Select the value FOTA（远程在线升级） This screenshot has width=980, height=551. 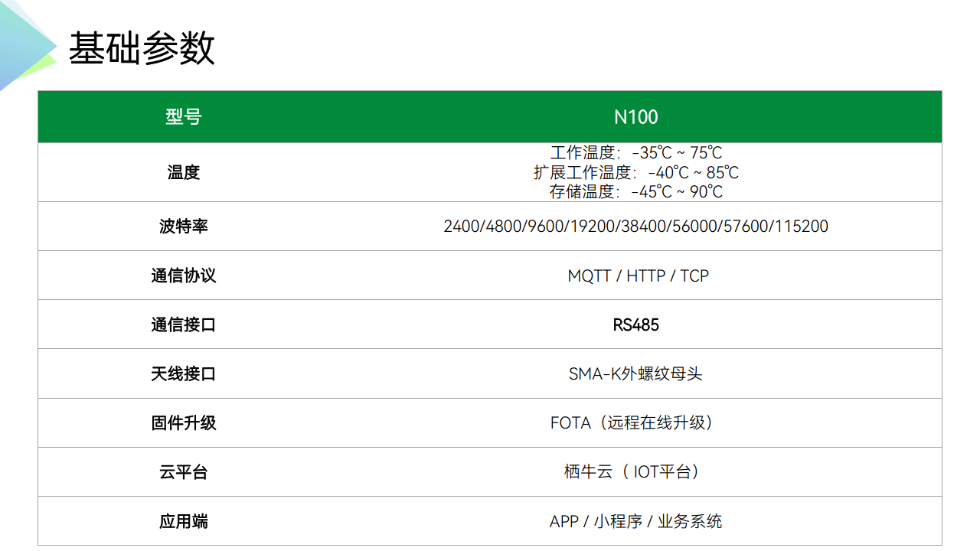pyautogui.click(x=632, y=422)
